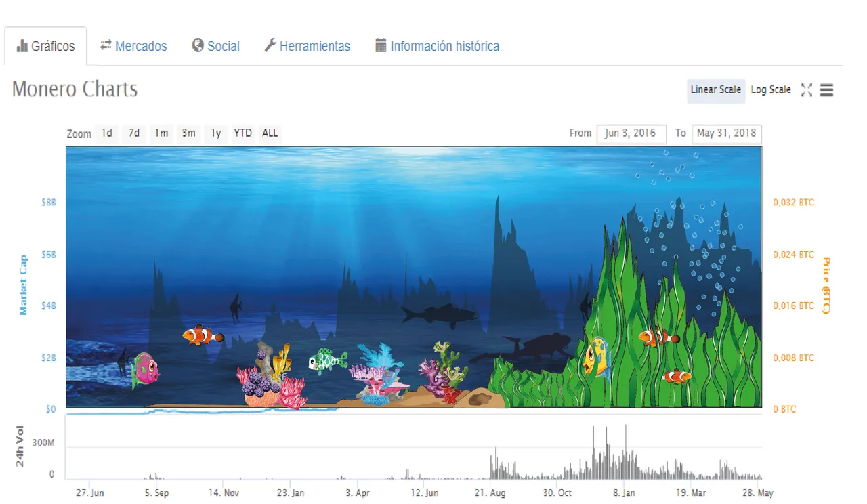Click the Price (BTC) axis title
This screenshot has width=867, height=504.
coord(826,285)
